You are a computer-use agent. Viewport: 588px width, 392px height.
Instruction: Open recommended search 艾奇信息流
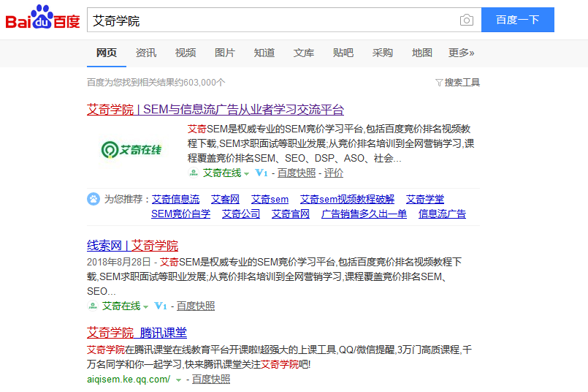[x=175, y=200]
